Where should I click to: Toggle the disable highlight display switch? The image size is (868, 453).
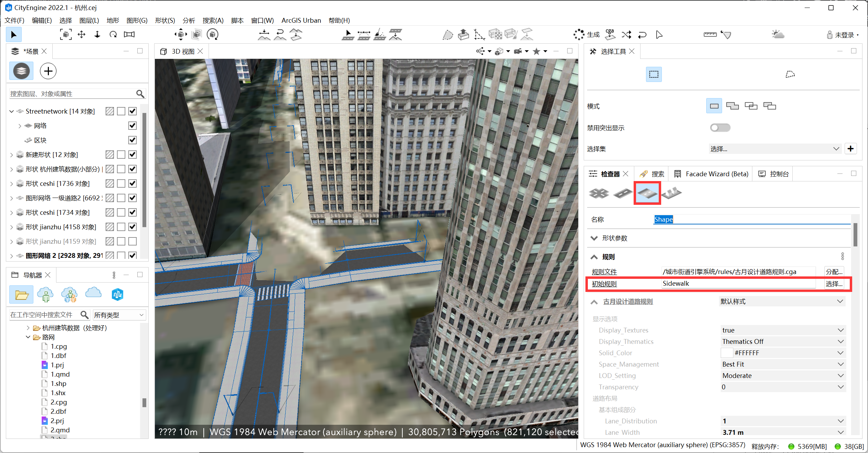720,128
